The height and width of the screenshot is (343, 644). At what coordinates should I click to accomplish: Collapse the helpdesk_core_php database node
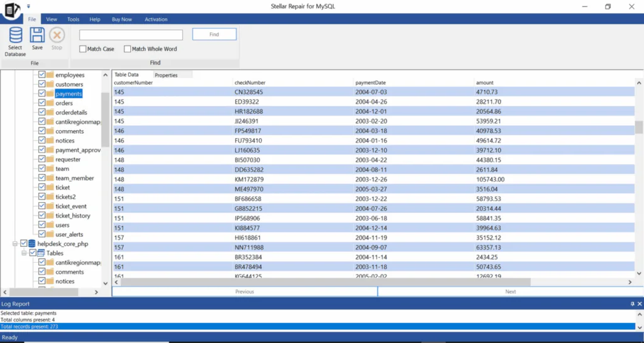pyautogui.click(x=15, y=244)
